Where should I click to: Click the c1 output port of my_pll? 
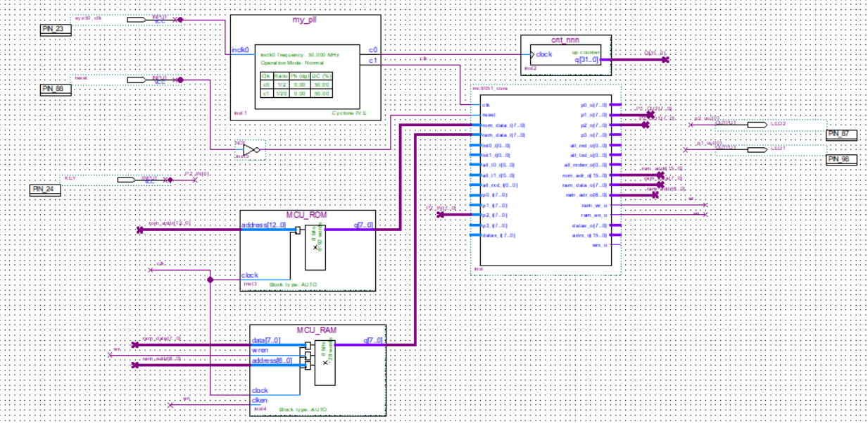[x=373, y=61]
